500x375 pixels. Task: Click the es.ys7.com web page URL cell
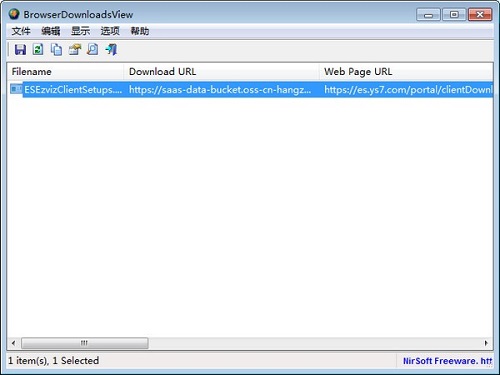point(408,89)
